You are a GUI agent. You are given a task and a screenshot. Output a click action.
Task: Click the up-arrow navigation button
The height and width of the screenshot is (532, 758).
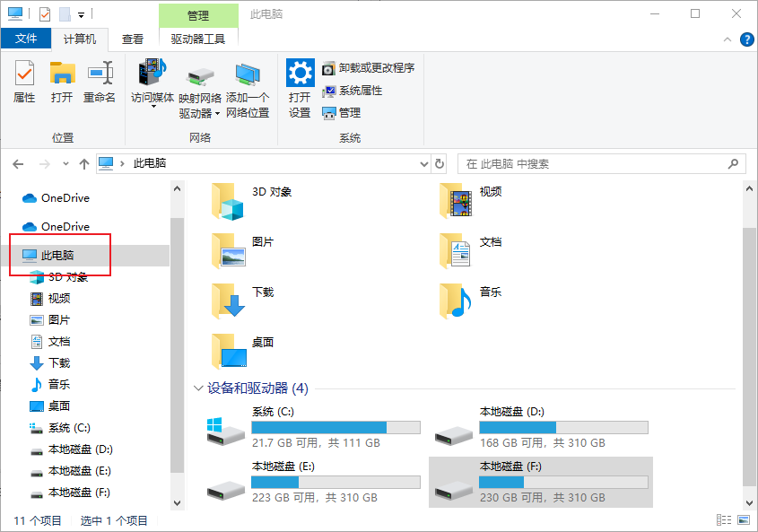coord(84,164)
